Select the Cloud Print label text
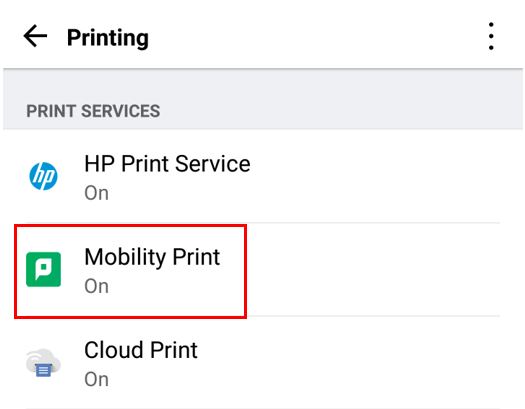The image size is (525, 409). click(141, 350)
